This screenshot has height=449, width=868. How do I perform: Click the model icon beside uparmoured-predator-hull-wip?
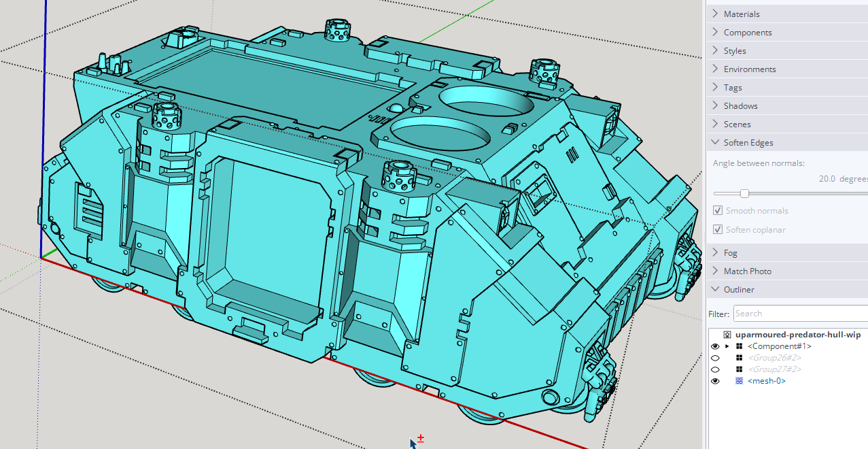(727, 335)
